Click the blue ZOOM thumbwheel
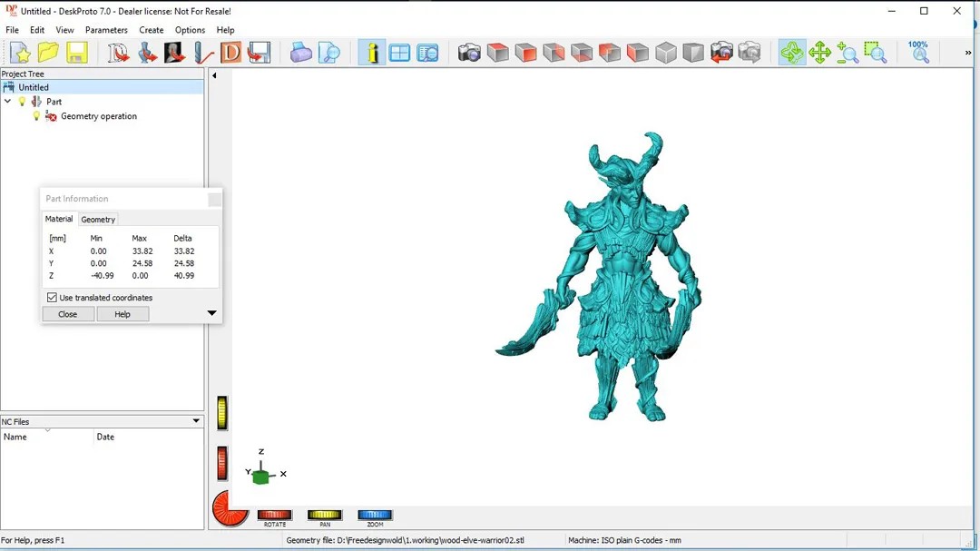Screen dimensions: 980x551 375,515
